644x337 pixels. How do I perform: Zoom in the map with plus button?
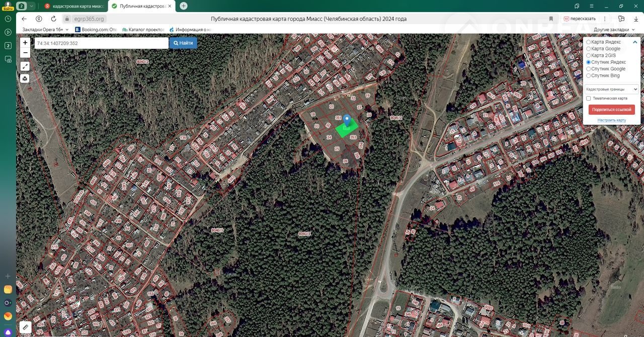pos(25,43)
